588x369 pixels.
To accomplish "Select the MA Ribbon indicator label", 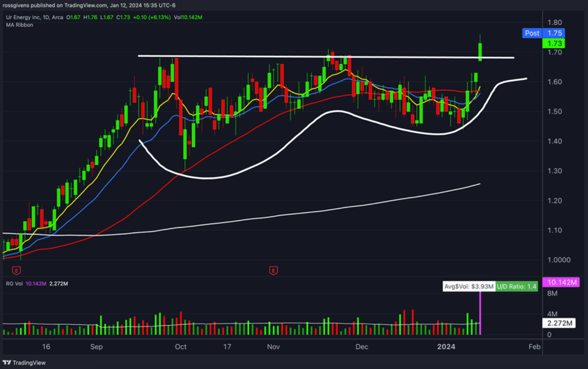I will click(x=20, y=25).
